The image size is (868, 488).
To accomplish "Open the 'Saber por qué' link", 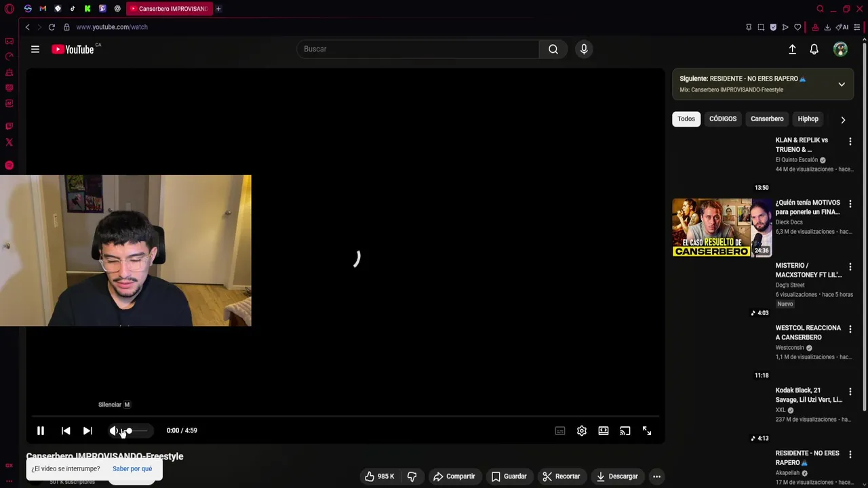I will click(132, 469).
